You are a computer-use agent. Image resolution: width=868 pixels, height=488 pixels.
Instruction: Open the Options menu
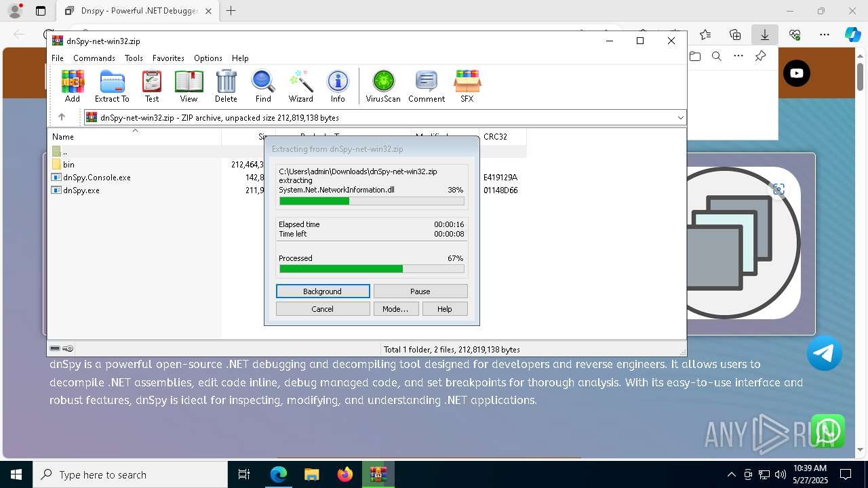click(208, 58)
